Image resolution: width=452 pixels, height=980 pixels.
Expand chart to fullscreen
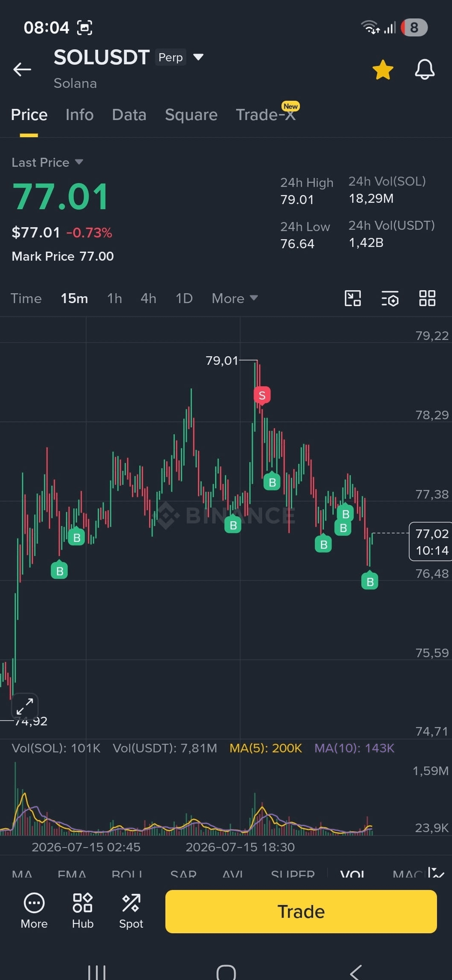24,706
